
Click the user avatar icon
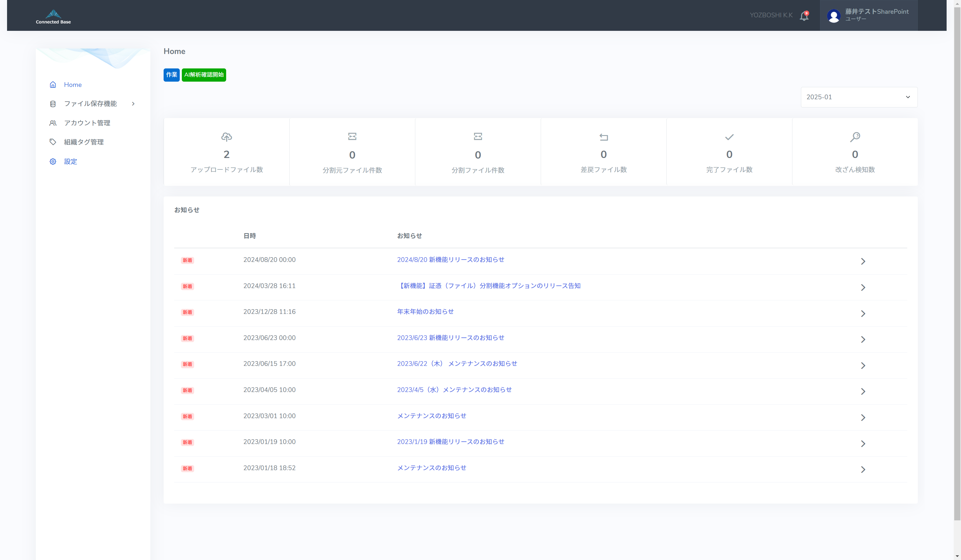point(834,16)
